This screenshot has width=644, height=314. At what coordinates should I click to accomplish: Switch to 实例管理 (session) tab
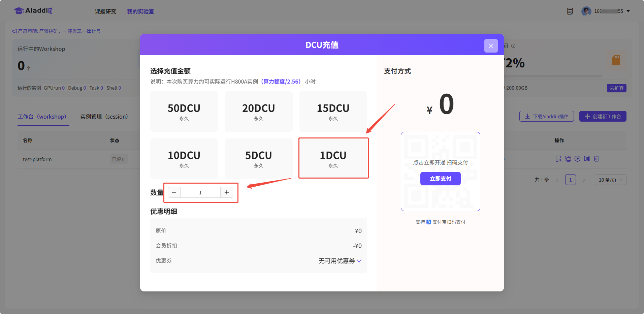(x=104, y=117)
